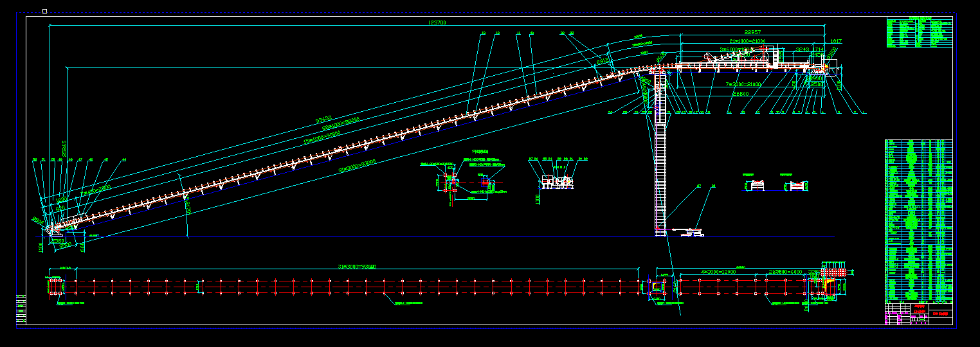This screenshot has height=347, width=980.
Task: Select the drive unit detail drawing
Action: 556,182
